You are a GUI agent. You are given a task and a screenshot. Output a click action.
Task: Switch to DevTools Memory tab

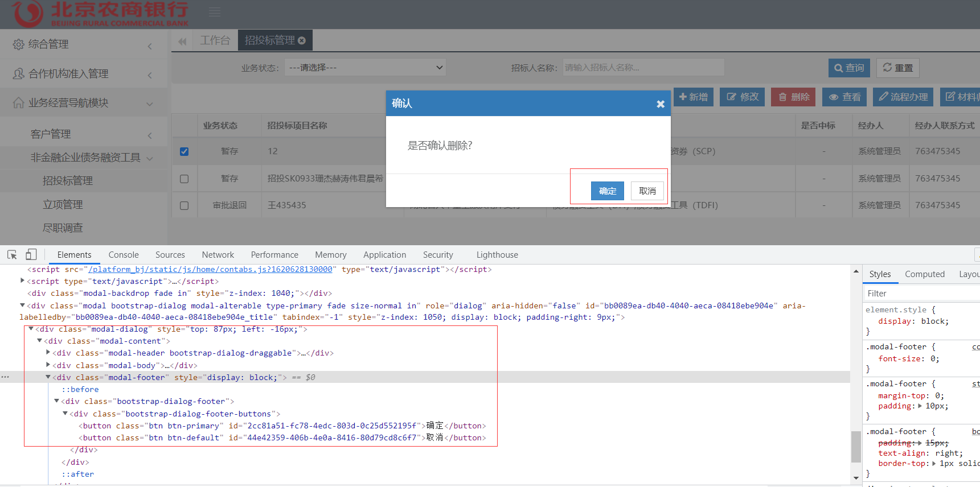pos(330,255)
